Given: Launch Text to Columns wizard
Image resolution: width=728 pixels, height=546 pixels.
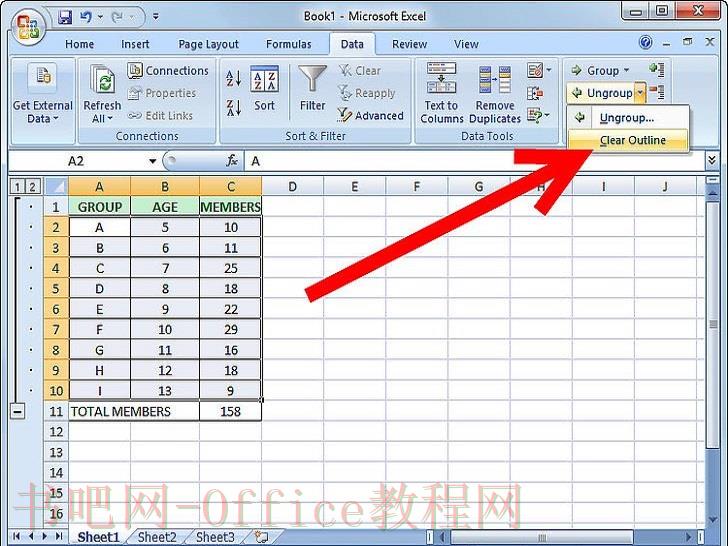Looking at the screenshot, I should pyautogui.click(x=442, y=93).
